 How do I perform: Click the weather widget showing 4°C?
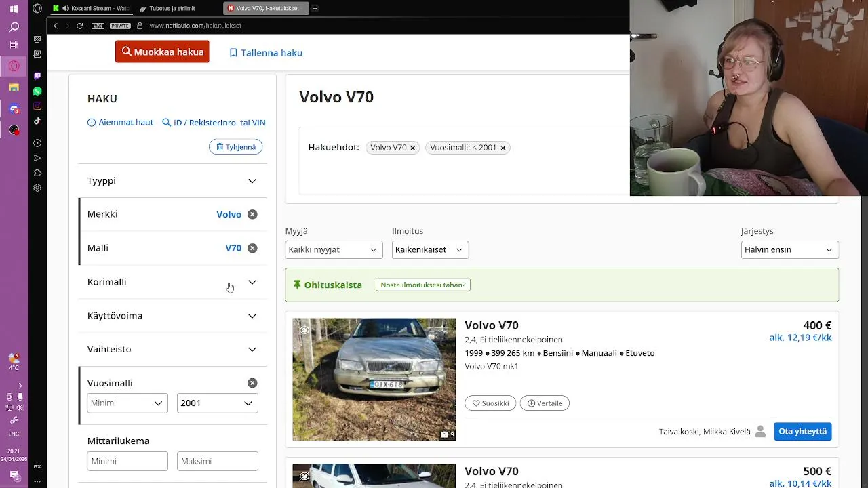(14, 362)
